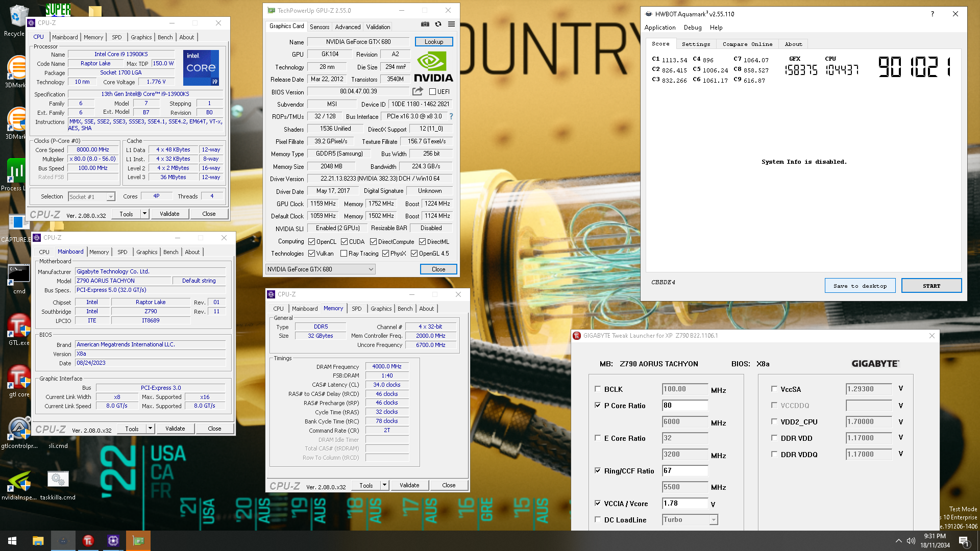The height and width of the screenshot is (551, 980).
Task: Click the Windows Start button
Action: [x=12, y=541]
